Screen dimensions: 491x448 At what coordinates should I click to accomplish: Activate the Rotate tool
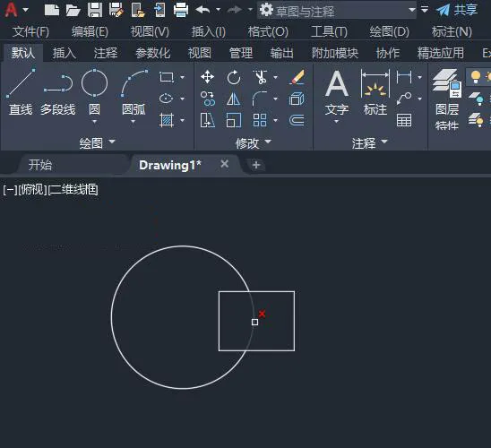[234, 77]
